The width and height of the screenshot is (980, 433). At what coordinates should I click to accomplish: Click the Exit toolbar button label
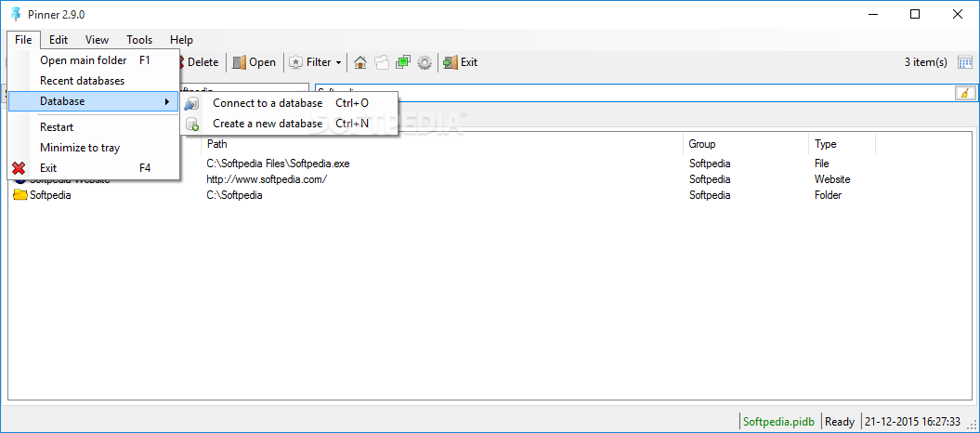469,62
